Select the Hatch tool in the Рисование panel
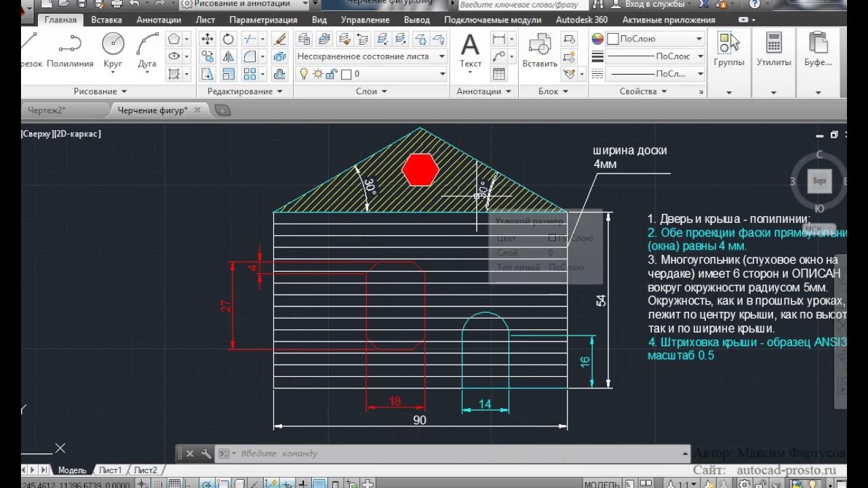 point(174,74)
